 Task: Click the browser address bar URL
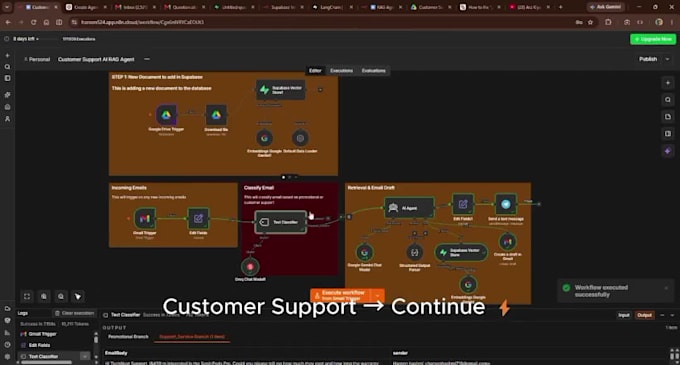143,22
